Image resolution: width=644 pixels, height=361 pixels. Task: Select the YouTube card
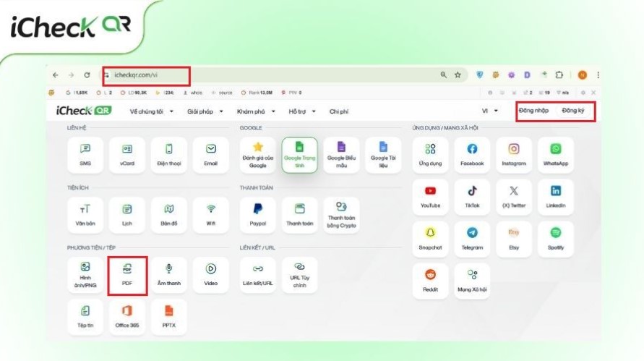click(x=431, y=197)
